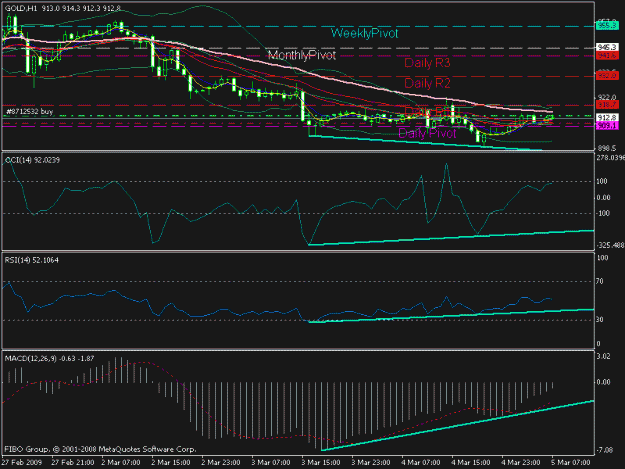Click the 4 Mar 23:00 time label
Viewport: 625px width, 469px height.
(521, 462)
